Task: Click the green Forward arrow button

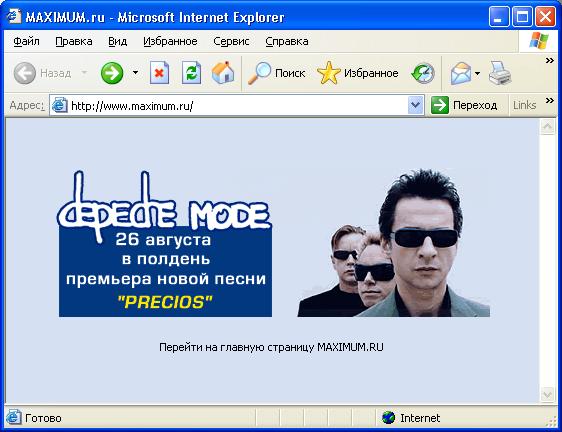Action: point(112,73)
